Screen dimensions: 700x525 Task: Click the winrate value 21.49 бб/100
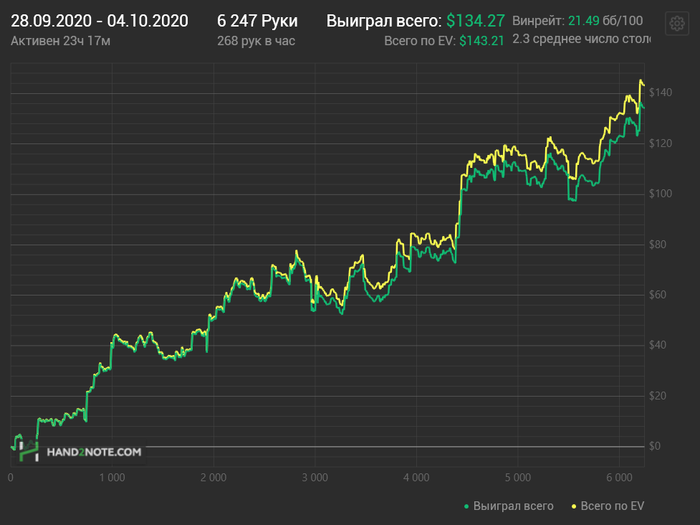click(x=605, y=21)
